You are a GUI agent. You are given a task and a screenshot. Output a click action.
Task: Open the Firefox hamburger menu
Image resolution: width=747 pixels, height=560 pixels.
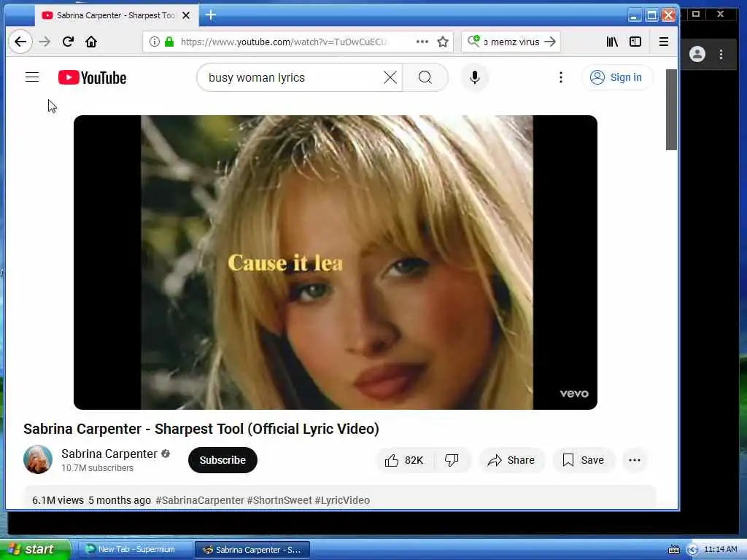pos(664,42)
